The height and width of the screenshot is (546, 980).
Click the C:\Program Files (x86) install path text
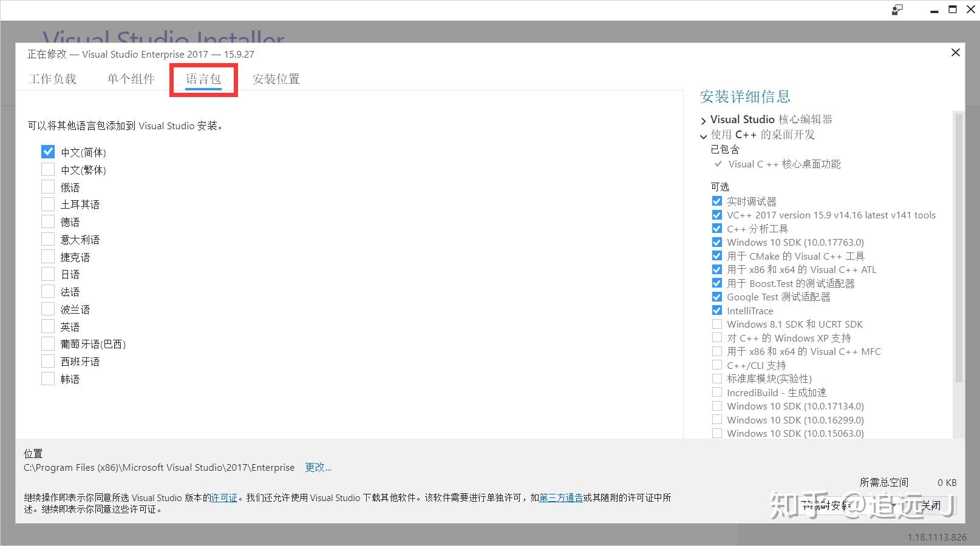coord(159,468)
